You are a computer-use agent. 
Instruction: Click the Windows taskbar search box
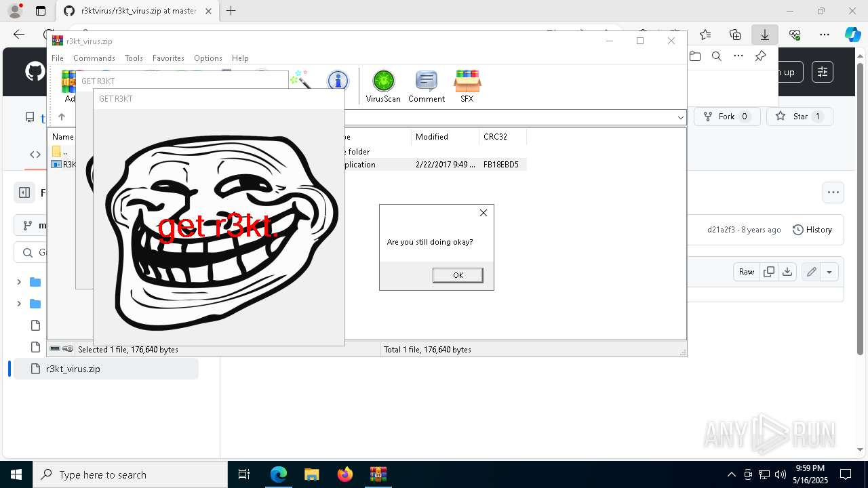[130, 474]
